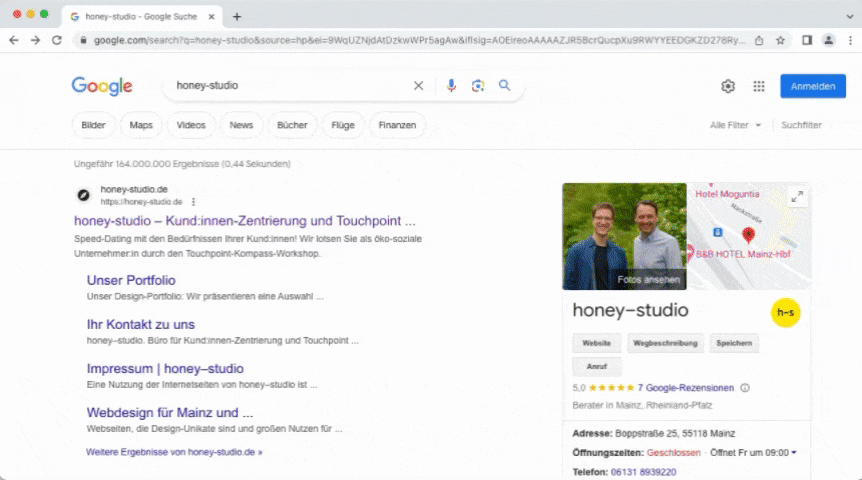
Task: Click the share icon in the address bar
Action: 759,40
